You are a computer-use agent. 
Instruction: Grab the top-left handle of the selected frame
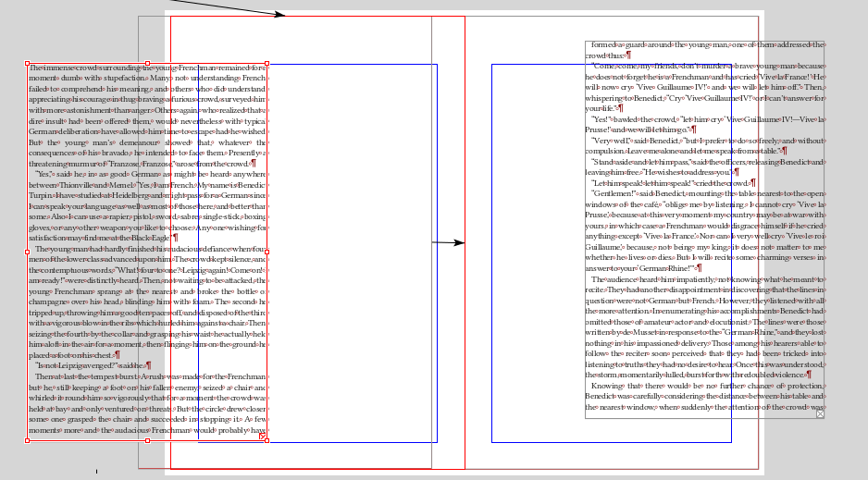(27, 64)
